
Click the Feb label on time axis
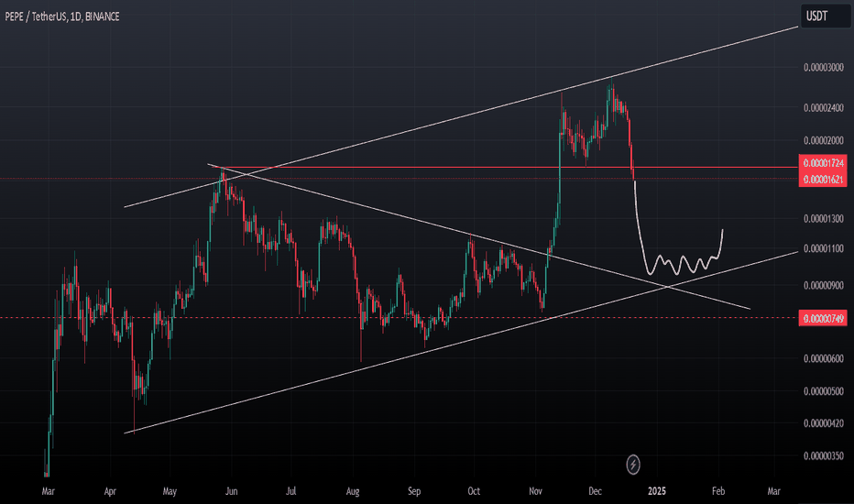pos(718,491)
